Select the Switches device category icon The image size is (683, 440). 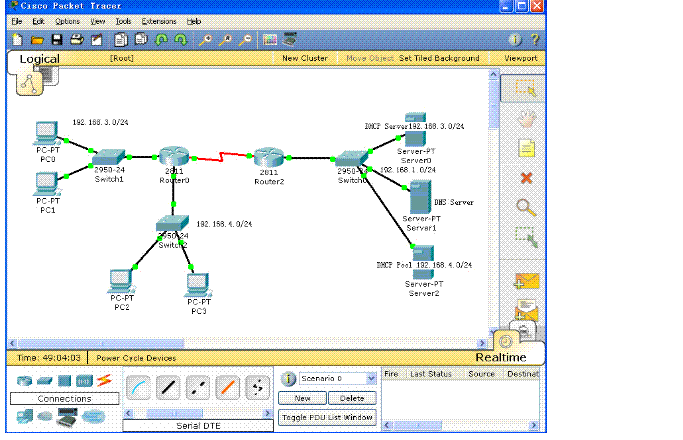tap(44, 381)
